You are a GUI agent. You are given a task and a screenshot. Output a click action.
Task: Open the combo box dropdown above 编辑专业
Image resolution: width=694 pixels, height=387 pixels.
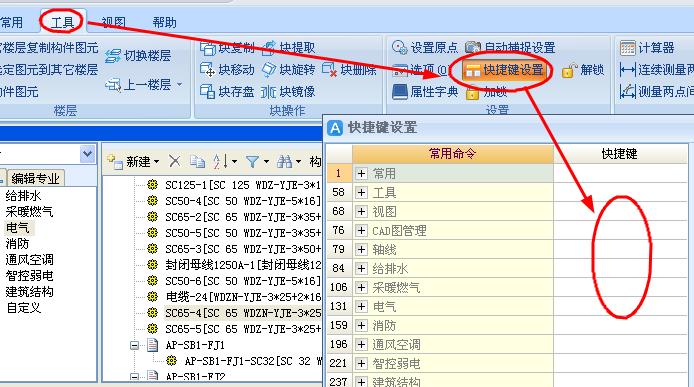(88, 154)
